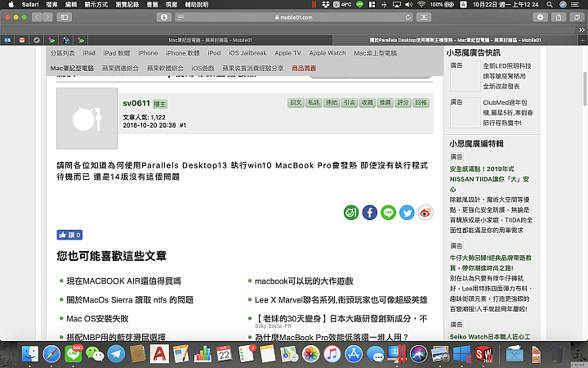This screenshot has height=368, width=588.
Task: Launch iTunes from the Dock
Action: coord(332,354)
